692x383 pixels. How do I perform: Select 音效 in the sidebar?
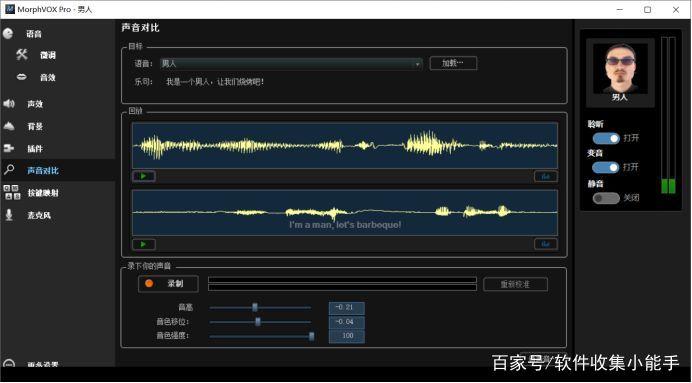pos(48,77)
